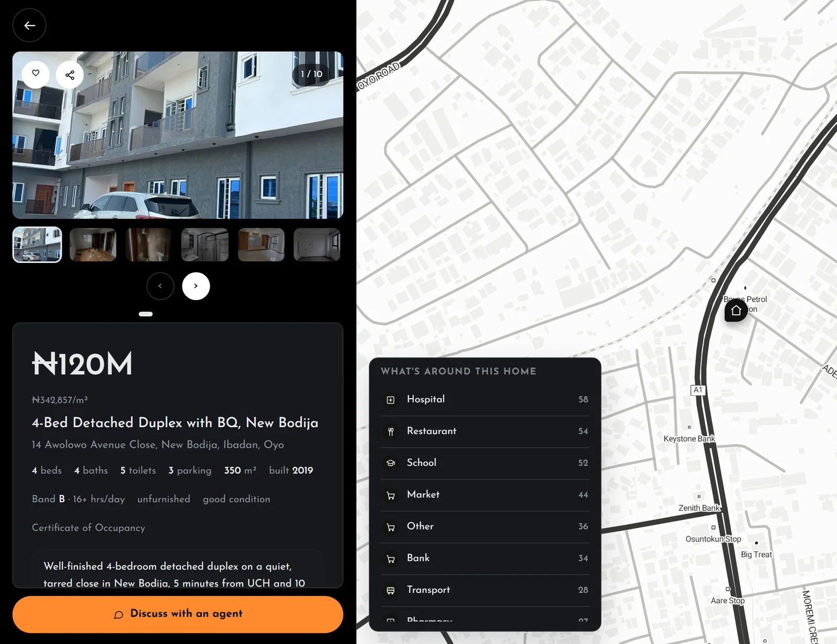This screenshot has height=644, width=837.
Task: Share the listing using the share icon
Action: point(70,75)
